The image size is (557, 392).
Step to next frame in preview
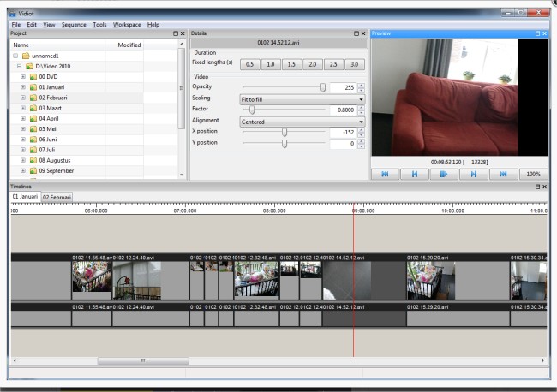pyautogui.click(x=473, y=174)
